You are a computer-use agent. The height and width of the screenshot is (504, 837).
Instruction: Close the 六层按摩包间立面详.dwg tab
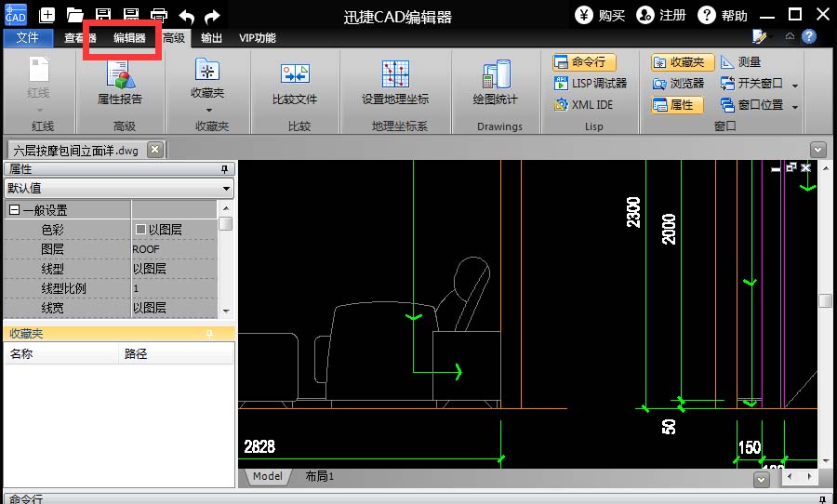154,150
